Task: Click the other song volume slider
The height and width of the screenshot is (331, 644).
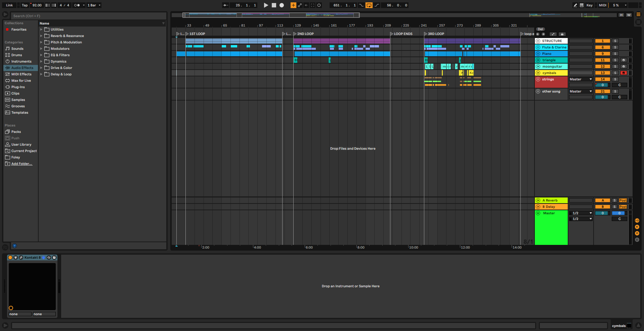Action: point(603,97)
